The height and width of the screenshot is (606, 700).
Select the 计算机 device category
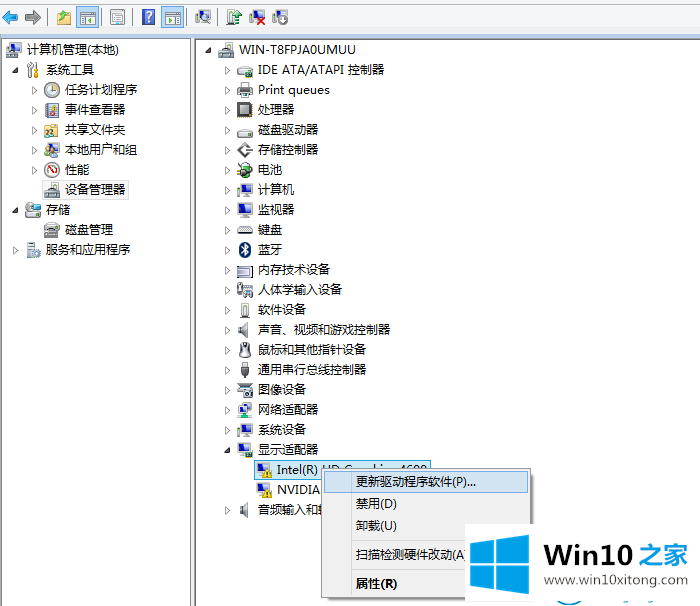[276, 190]
